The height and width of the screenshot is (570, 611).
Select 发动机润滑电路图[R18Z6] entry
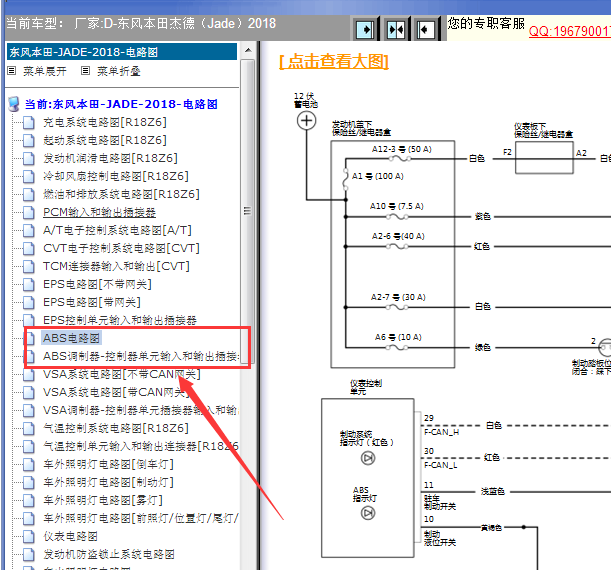coord(110,158)
